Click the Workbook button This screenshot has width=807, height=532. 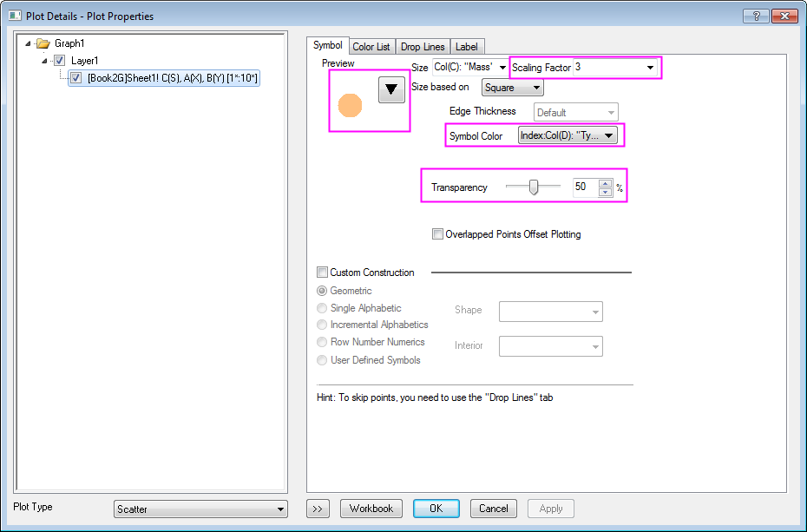pos(371,509)
